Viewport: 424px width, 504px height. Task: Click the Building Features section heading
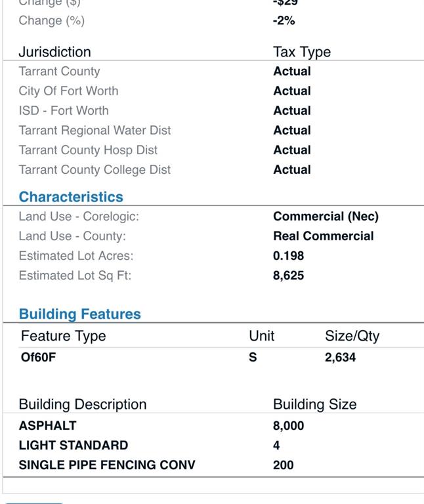(79, 314)
